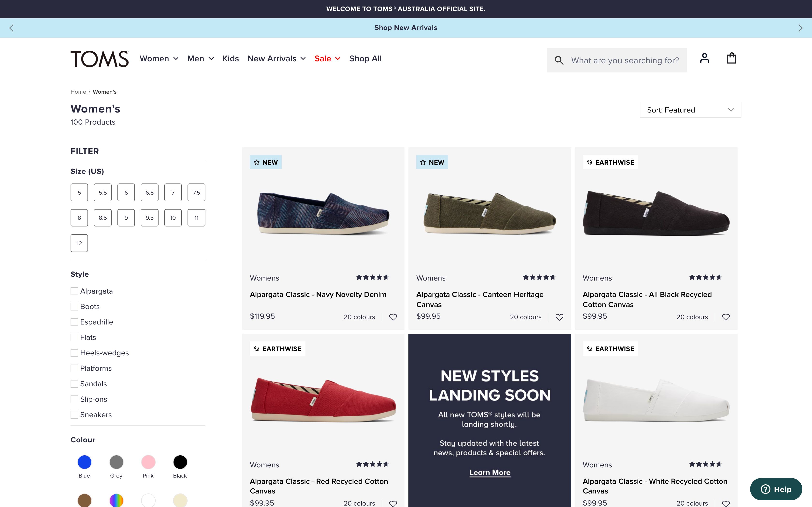
Task: Open the shopping bag icon
Action: pos(732,58)
